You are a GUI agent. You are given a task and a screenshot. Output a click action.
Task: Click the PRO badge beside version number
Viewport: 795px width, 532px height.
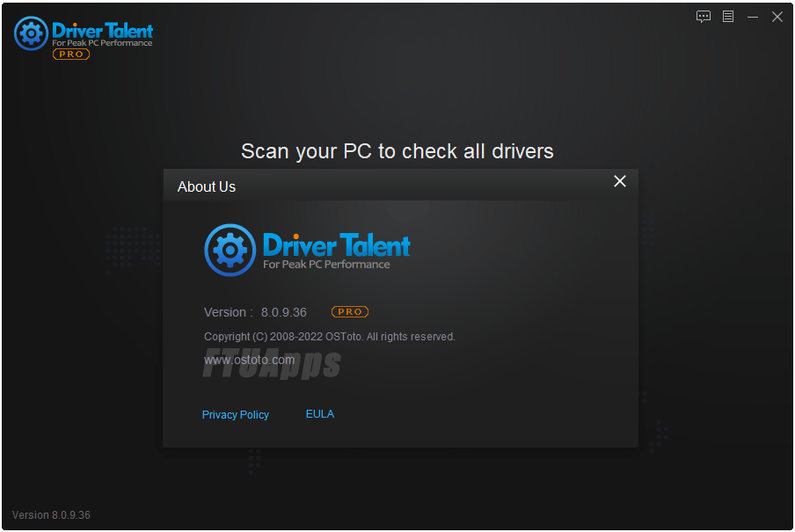pyautogui.click(x=350, y=312)
